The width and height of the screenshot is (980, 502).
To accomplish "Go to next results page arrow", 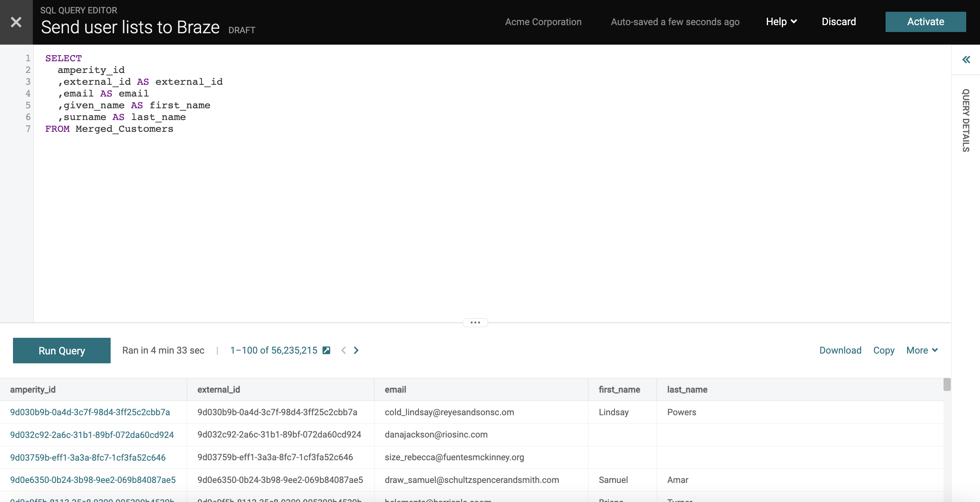I will (356, 350).
